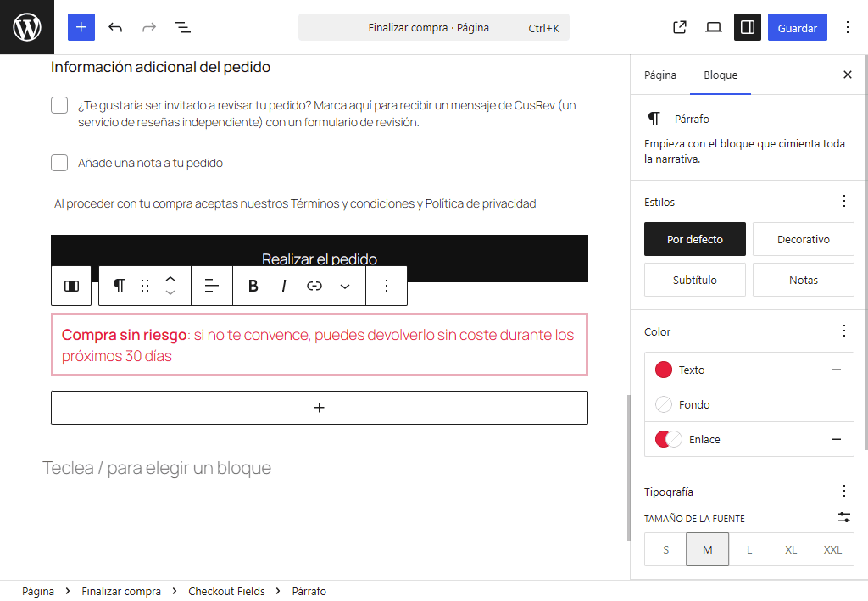This screenshot has width=868, height=601.
Task: Save the page with Guardar
Action: tap(797, 27)
